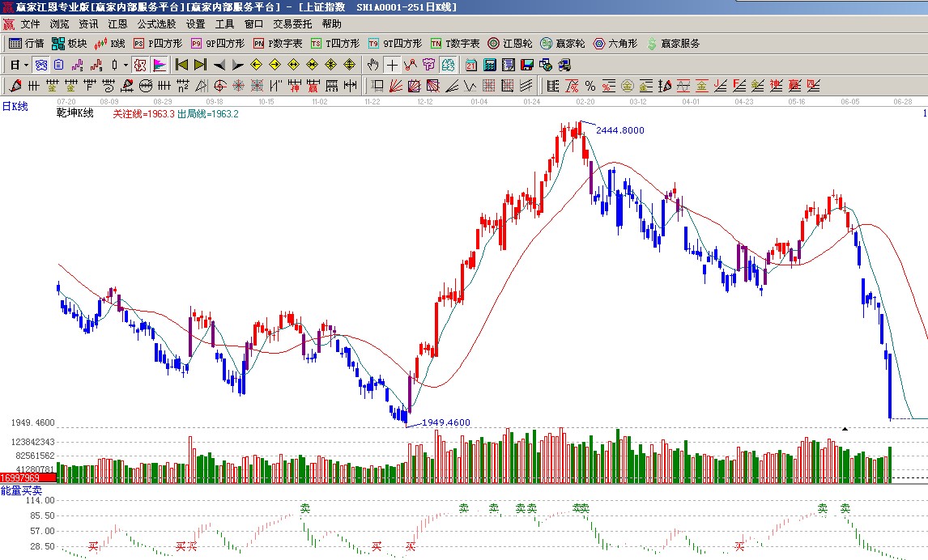The height and width of the screenshot is (560, 928).
Task: Jump to the last bar with the skip-forward arrow
Action: tap(200, 65)
